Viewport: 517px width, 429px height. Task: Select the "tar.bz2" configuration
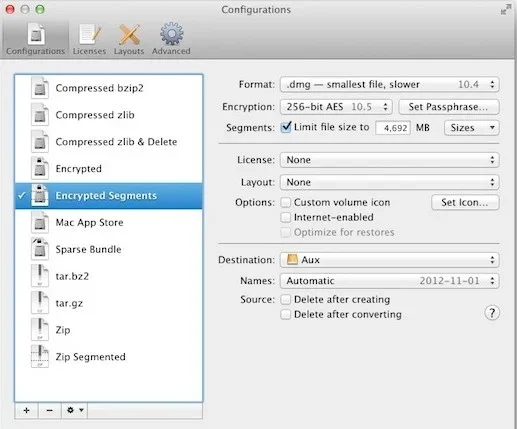coord(109,276)
